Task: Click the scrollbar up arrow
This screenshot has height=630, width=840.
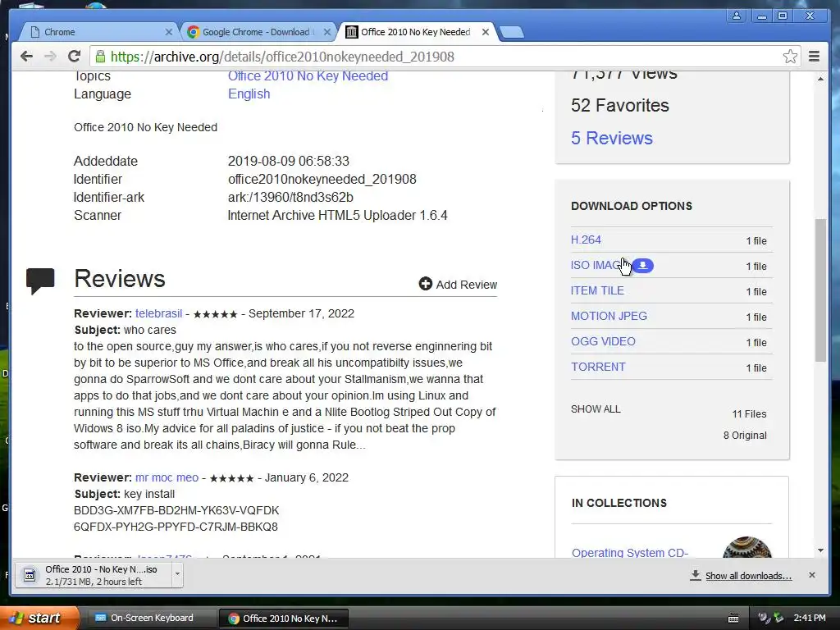Action: point(820,80)
